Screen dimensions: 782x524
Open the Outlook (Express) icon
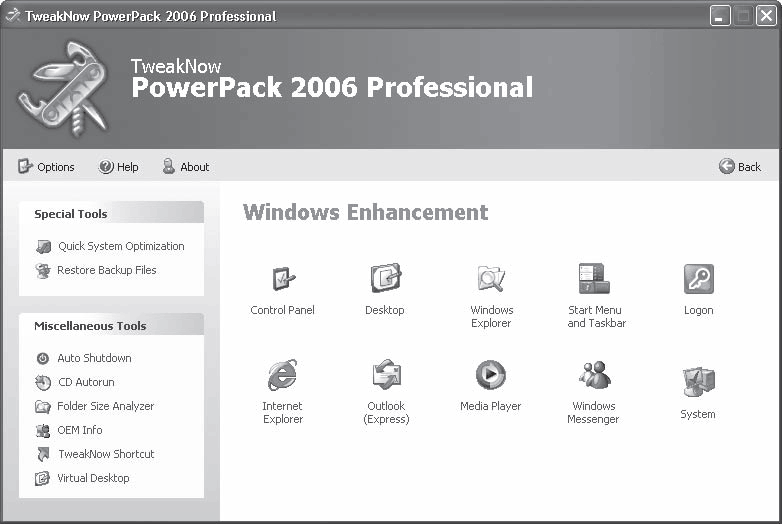[x=387, y=374]
